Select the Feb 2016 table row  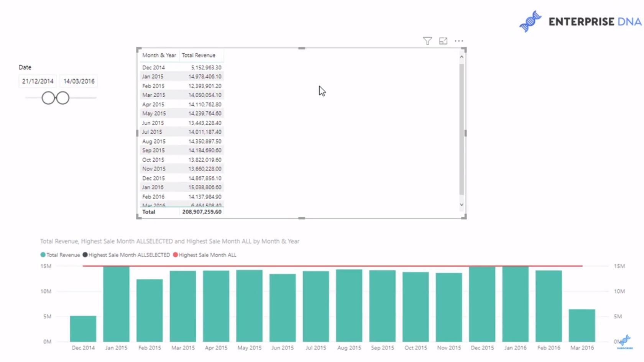(182, 197)
